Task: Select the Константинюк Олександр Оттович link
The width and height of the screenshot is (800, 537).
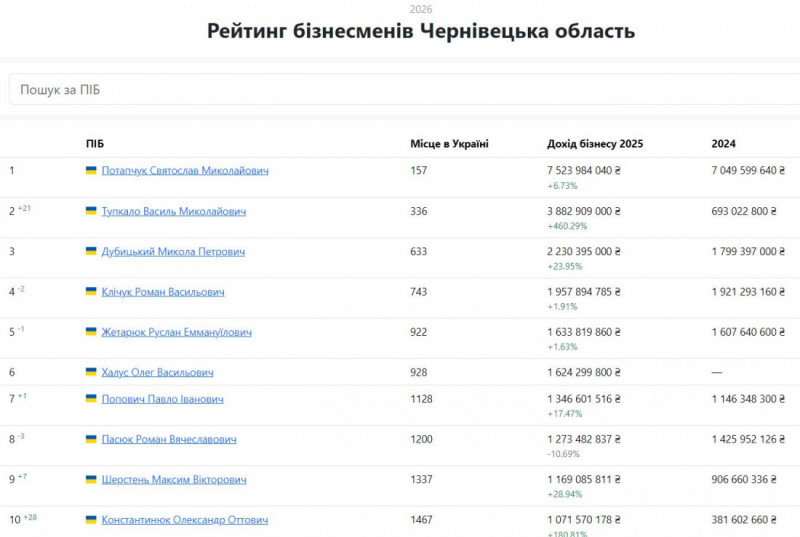Action: 184,520
